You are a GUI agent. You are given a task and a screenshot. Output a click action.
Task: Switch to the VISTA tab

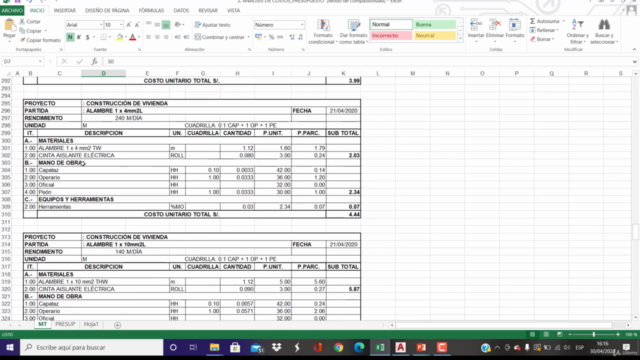[x=233, y=10]
